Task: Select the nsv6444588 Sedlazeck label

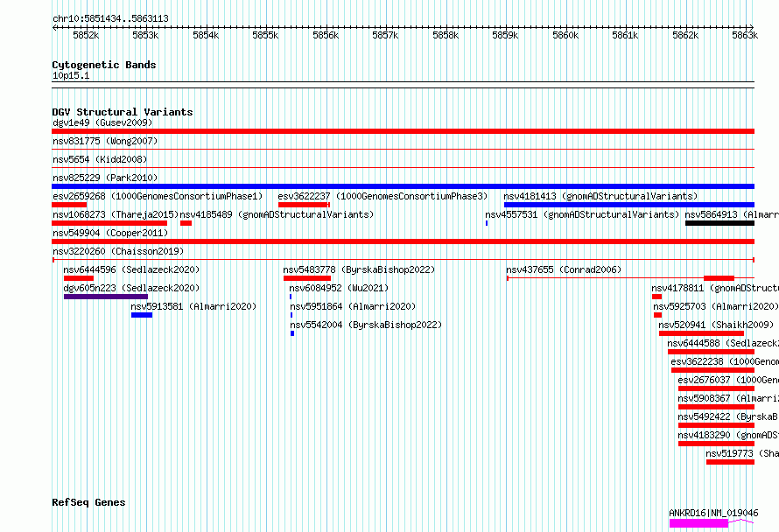Action: click(723, 343)
